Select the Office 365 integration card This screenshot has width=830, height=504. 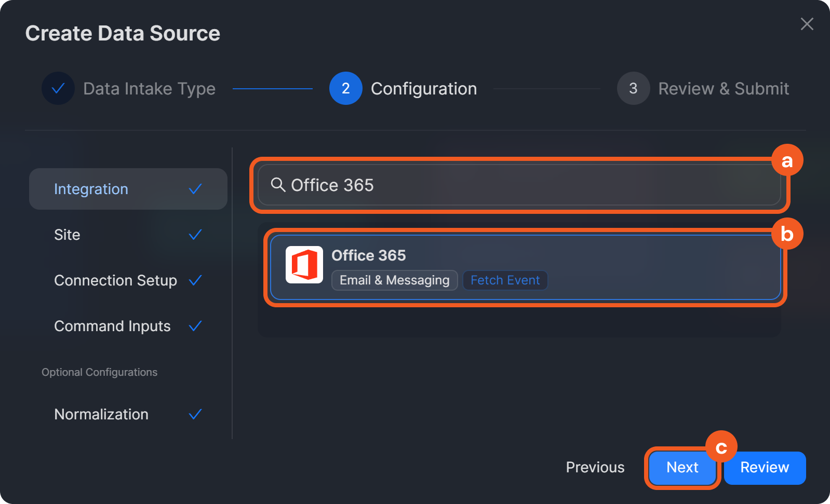click(x=526, y=267)
